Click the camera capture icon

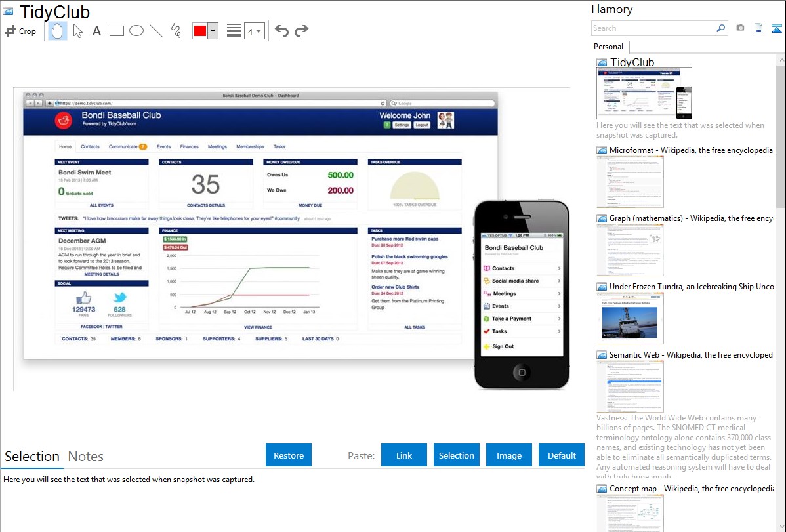(x=740, y=28)
